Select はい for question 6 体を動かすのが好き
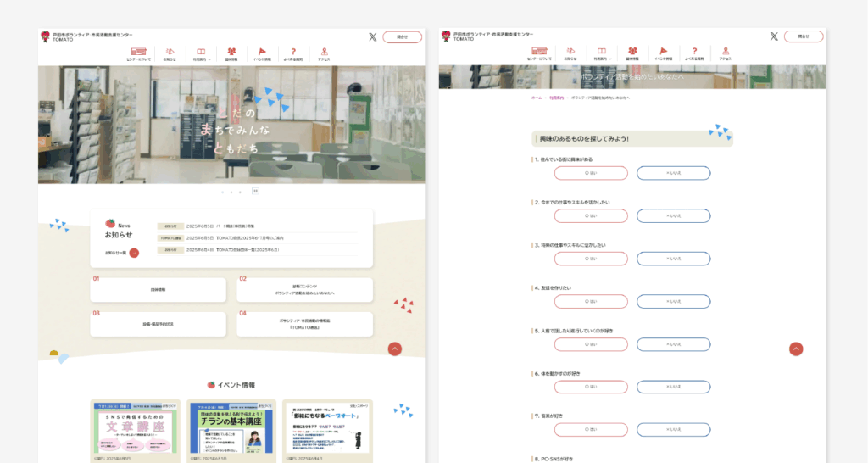Viewport: 868px width, 463px height. pyautogui.click(x=591, y=387)
